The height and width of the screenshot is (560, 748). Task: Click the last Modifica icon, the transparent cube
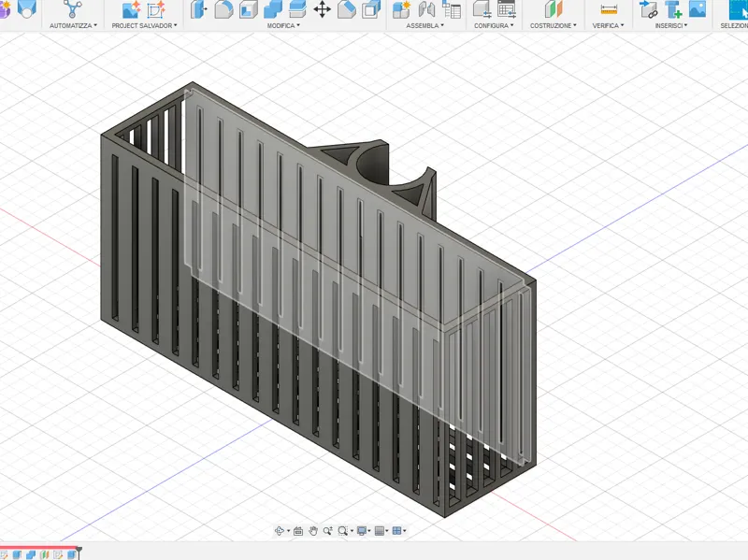coord(371,9)
